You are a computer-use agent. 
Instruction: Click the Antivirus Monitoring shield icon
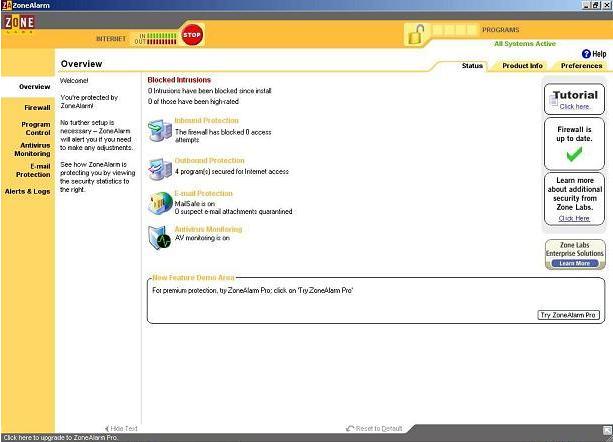click(x=160, y=238)
